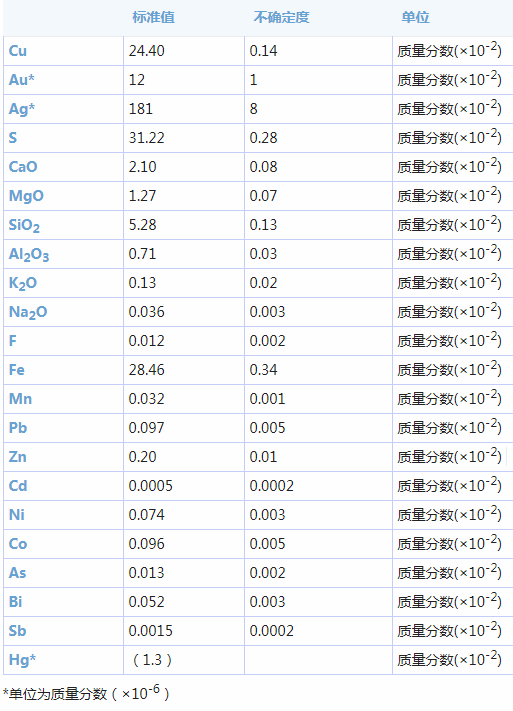Viewport: 513px width, 711px height.
Task: Click the footnote about 单位为质量分数
Action: 86,693
